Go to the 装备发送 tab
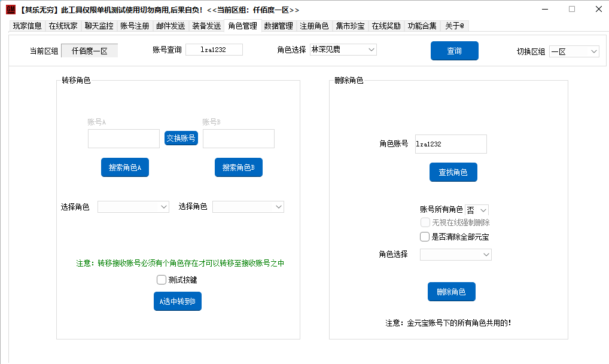This screenshot has width=609, height=364. click(206, 26)
